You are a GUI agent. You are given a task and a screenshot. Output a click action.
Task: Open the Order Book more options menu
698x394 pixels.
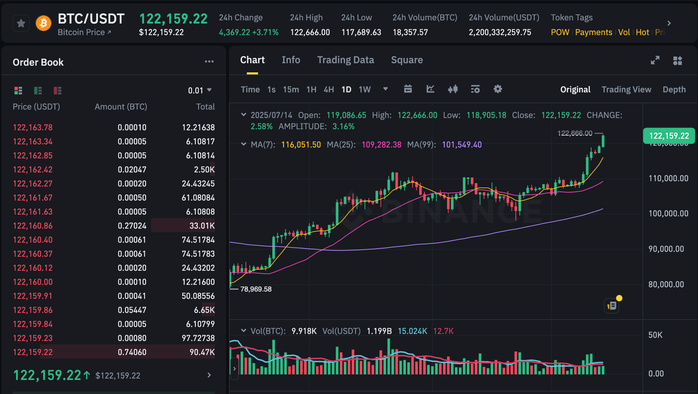point(209,62)
